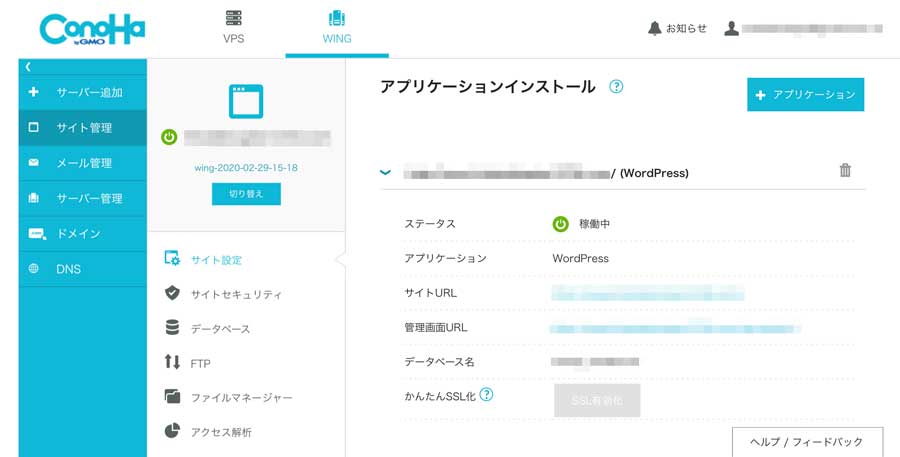Click the user account icon
Image resolution: width=900 pixels, height=457 pixels.
click(x=731, y=28)
